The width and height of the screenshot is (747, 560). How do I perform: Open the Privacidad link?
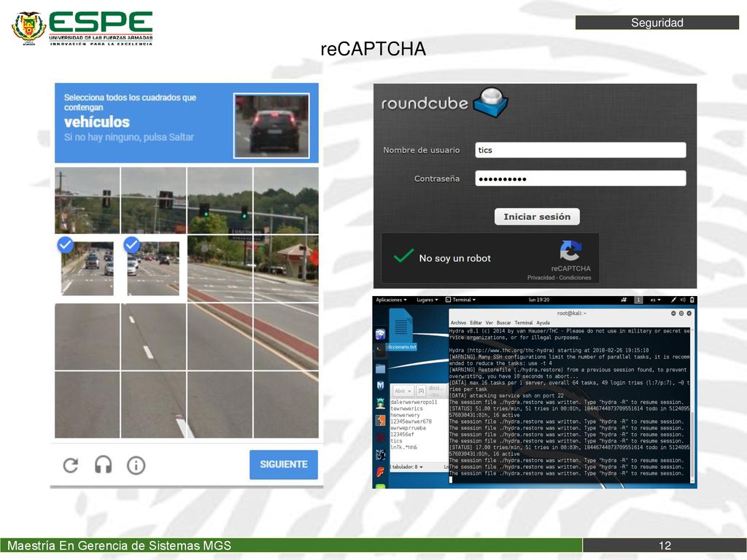click(x=541, y=278)
